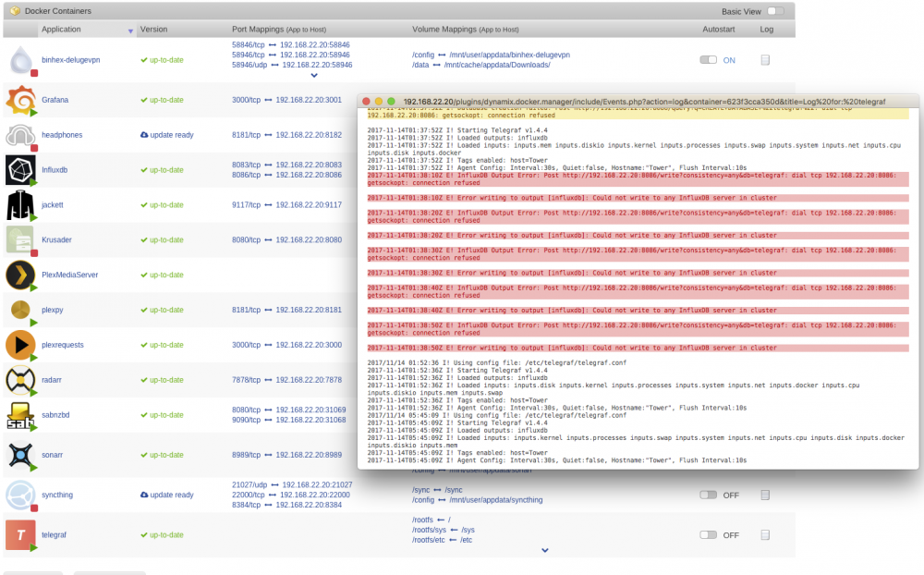This screenshot has height=575, width=924.
Task: Open the telegraf container link
Action: (54, 535)
